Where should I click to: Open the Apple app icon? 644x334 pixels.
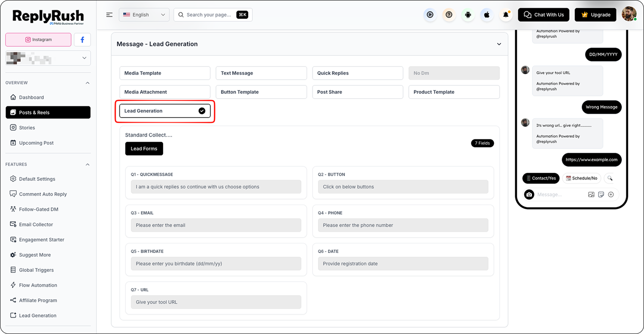coord(487,15)
